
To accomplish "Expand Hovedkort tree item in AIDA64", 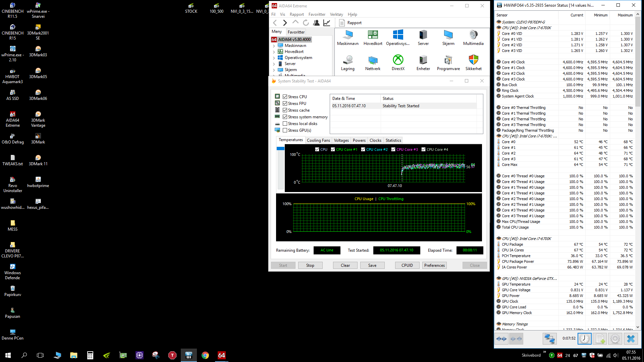I will pyautogui.click(x=274, y=52).
